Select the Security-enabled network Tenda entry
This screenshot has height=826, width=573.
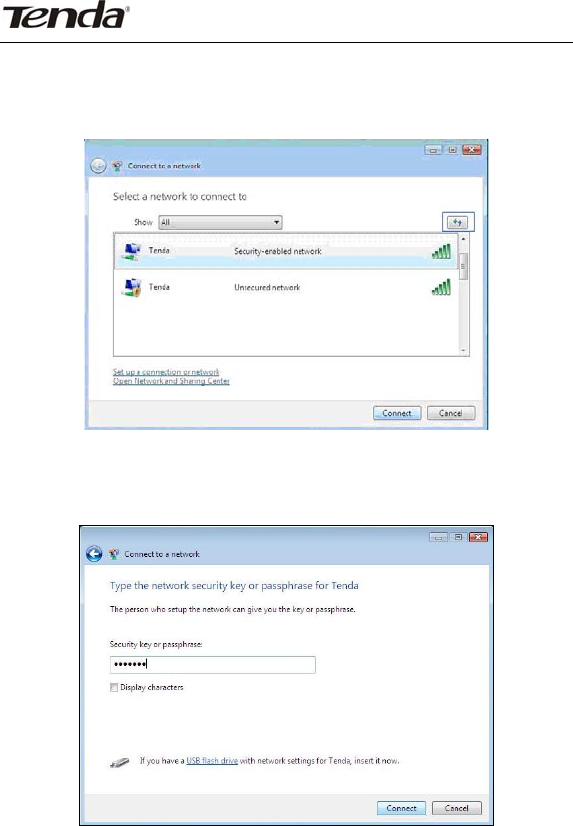[x=286, y=251]
